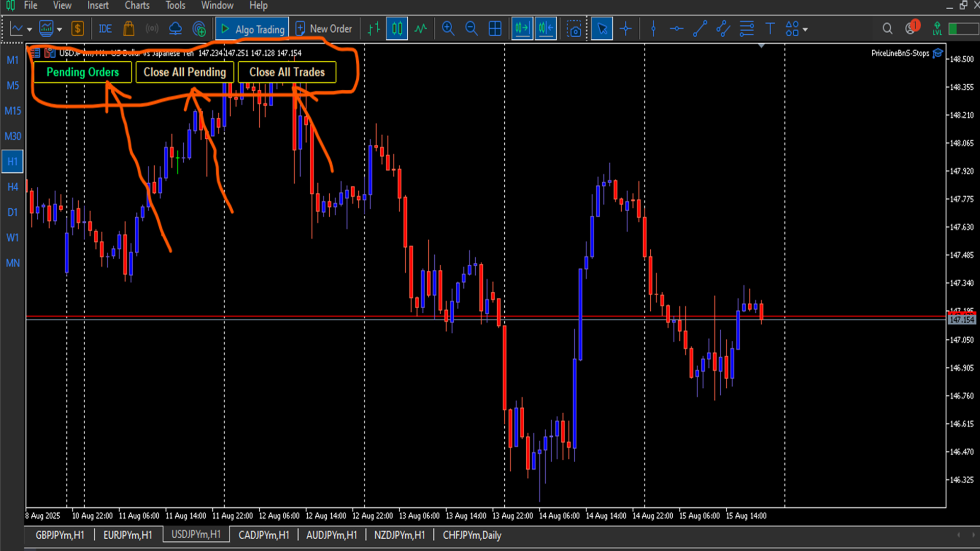Click the signals broadcast icon
The width and height of the screenshot is (980, 551).
click(152, 29)
